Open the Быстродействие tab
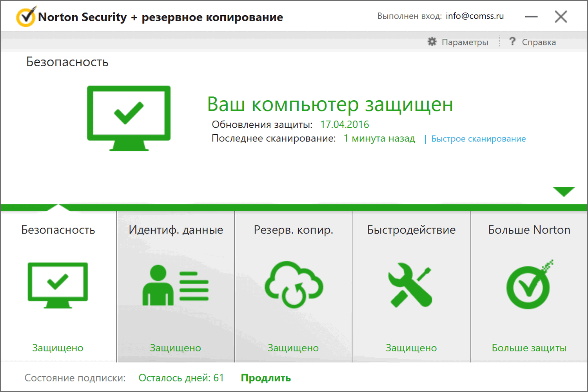Image resolution: width=588 pixels, height=392 pixels. [x=411, y=230]
